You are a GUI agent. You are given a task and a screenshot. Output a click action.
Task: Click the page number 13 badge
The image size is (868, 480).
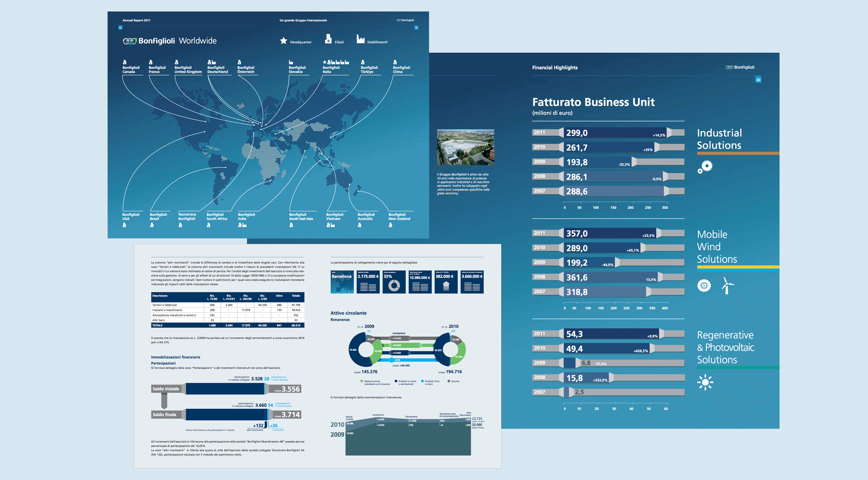click(x=416, y=27)
